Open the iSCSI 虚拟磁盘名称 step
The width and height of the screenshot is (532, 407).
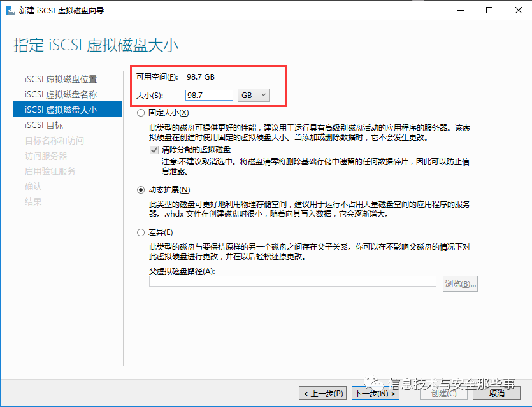tap(61, 95)
